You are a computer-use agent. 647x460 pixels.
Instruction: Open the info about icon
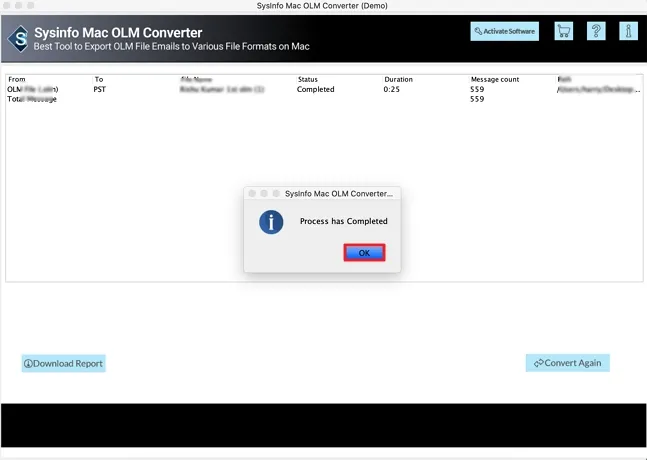(628, 31)
